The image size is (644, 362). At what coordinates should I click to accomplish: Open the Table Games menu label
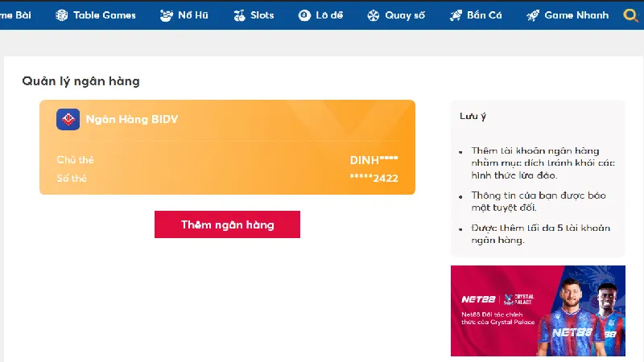[x=104, y=15]
